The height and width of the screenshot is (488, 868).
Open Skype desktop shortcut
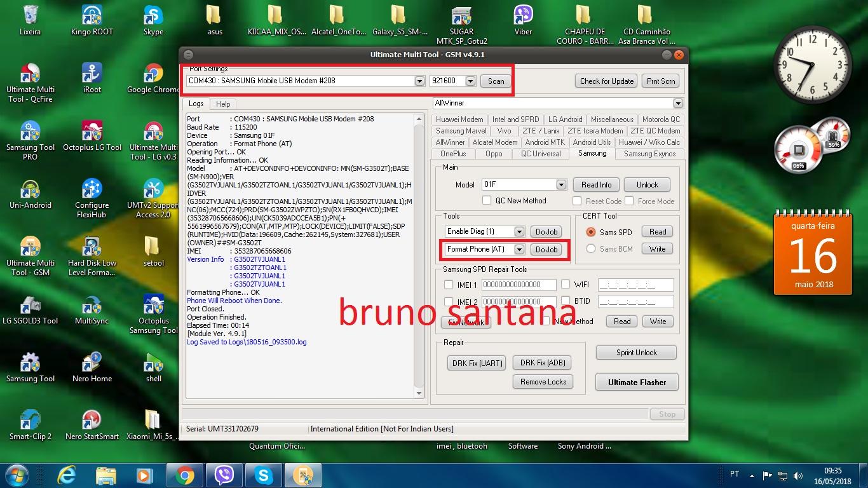coord(153,20)
